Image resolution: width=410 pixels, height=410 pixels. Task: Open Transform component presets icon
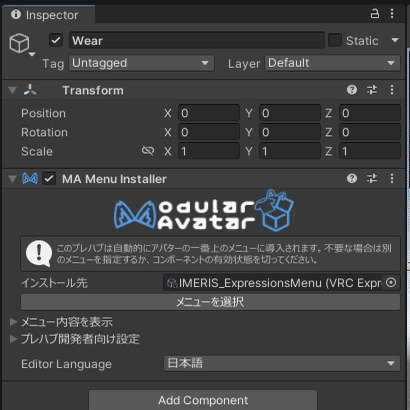(x=372, y=90)
